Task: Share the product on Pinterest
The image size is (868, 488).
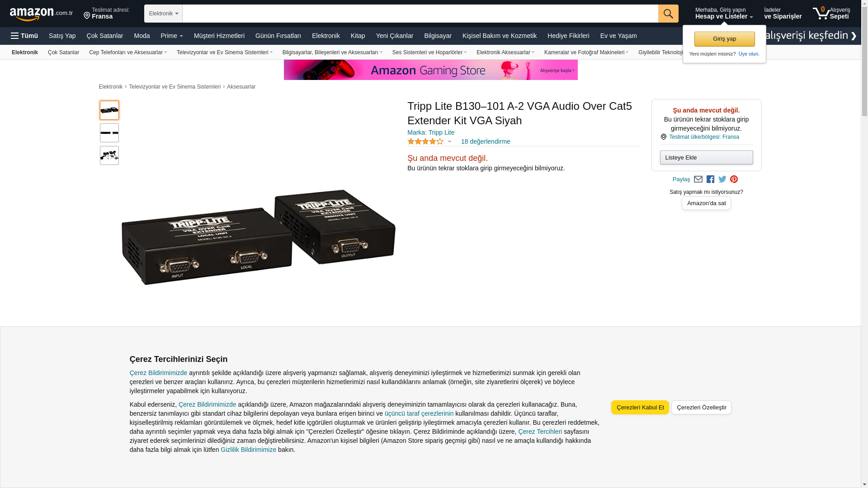Action: point(734,179)
